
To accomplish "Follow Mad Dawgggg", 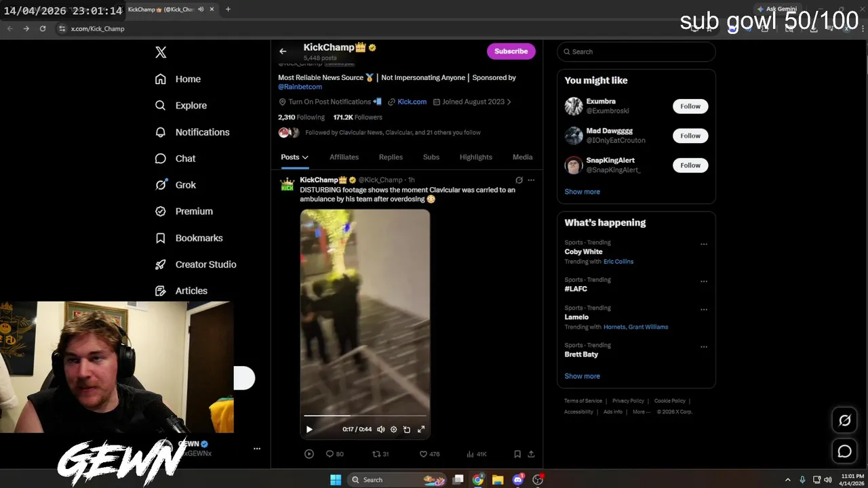I will click(x=690, y=136).
